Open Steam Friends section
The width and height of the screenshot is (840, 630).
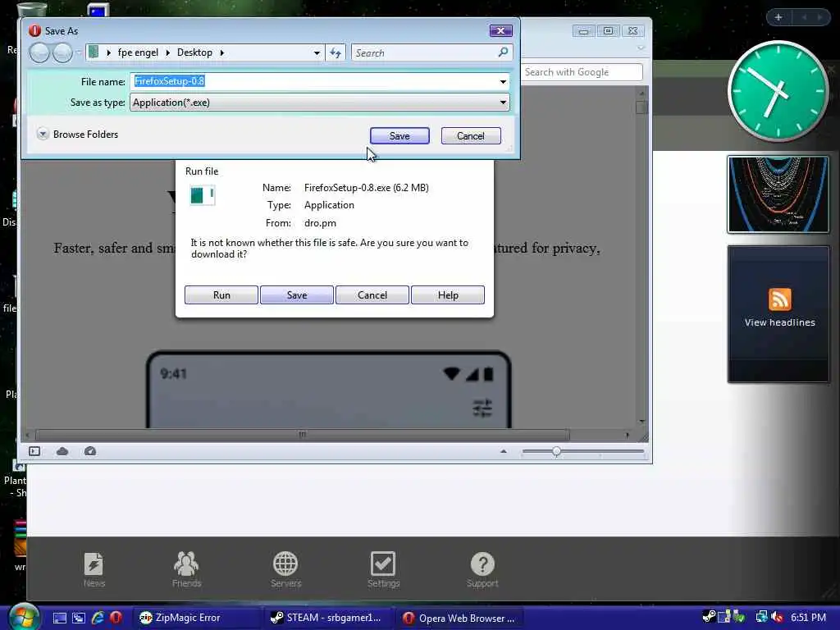click(x=186, y=570)
